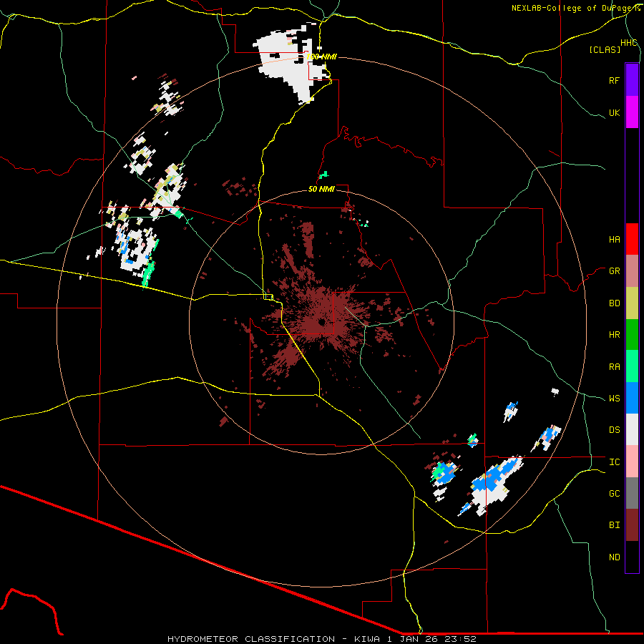Pick the WS blue legend swatch
The width and height of the screenshot is (644, 644).
tap(632, 398)
